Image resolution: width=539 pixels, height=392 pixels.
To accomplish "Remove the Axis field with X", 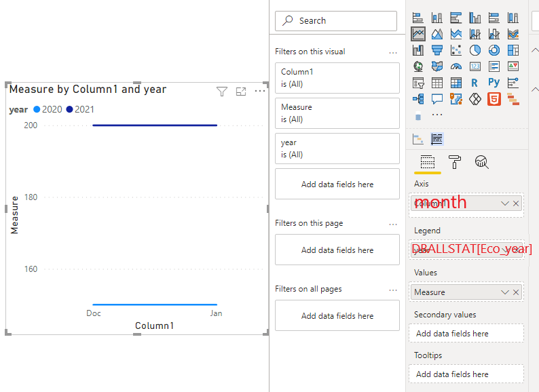I will point(516,203).
